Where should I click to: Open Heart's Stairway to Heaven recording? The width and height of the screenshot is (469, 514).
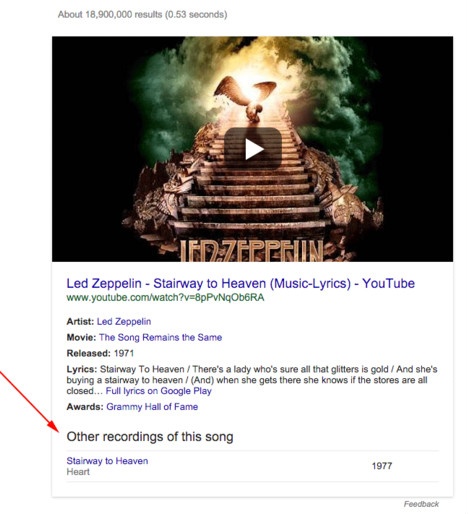tap(107, 461)
